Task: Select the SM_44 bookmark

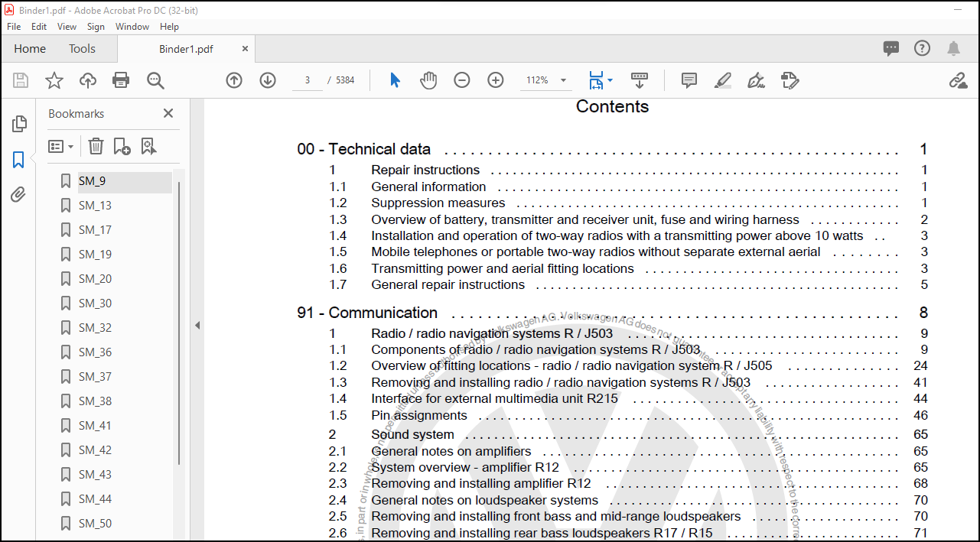Action: (95, 499)
